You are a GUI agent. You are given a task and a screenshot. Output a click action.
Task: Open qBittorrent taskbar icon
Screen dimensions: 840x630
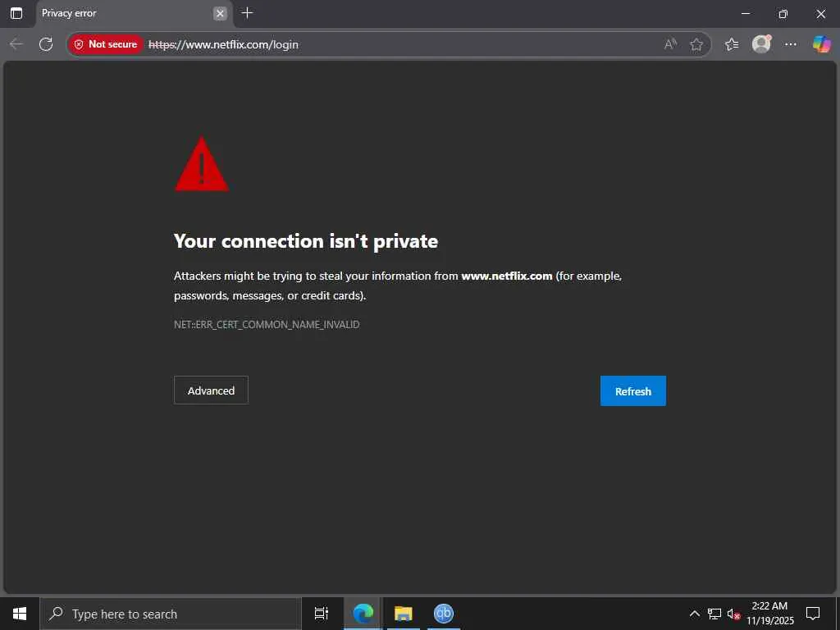pos(444,614)
